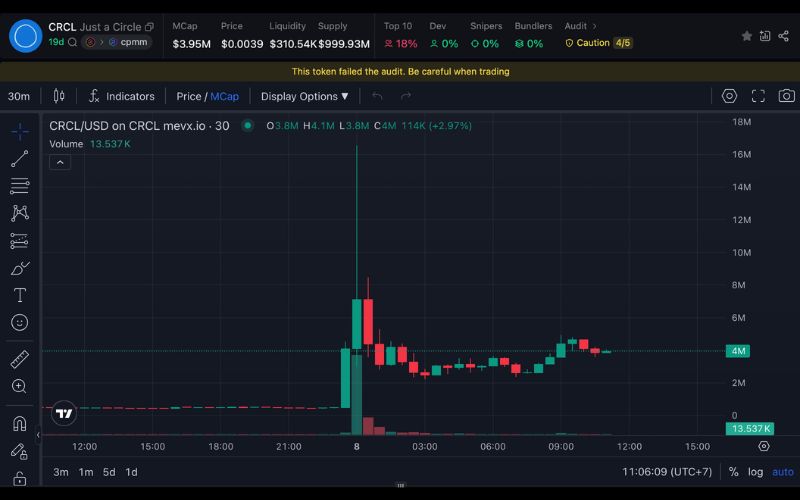Click the failed audit warning banner
800x500 pixels.
(x=400, y=71)
